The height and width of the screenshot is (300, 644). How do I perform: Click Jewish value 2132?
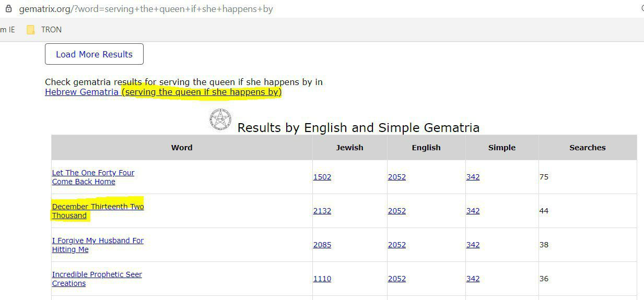coord(322,211)
